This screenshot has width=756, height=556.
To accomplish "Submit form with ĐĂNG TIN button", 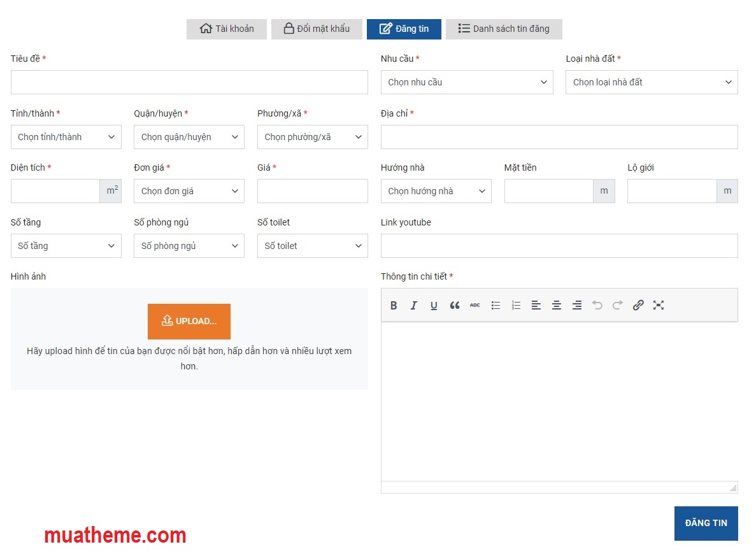I will click(x=706, y=523).
